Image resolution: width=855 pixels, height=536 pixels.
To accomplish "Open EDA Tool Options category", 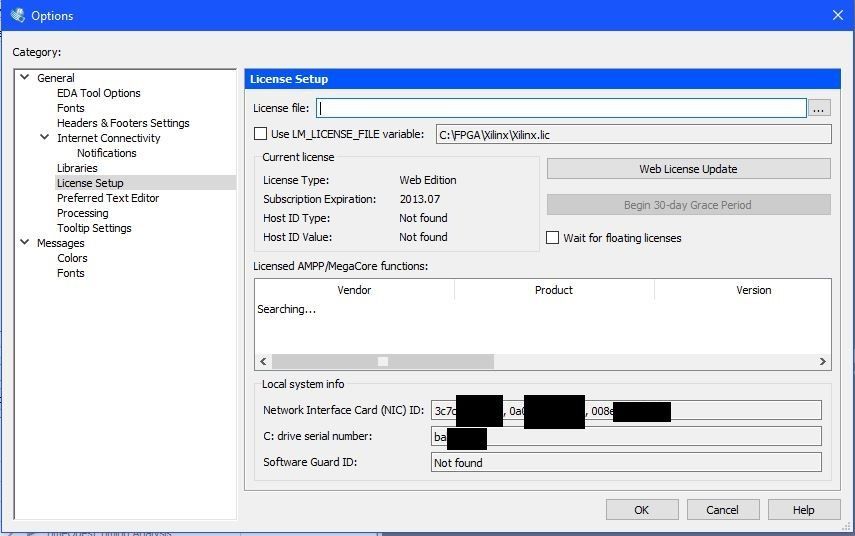I will pyautogui.click(x=99, y=93).
